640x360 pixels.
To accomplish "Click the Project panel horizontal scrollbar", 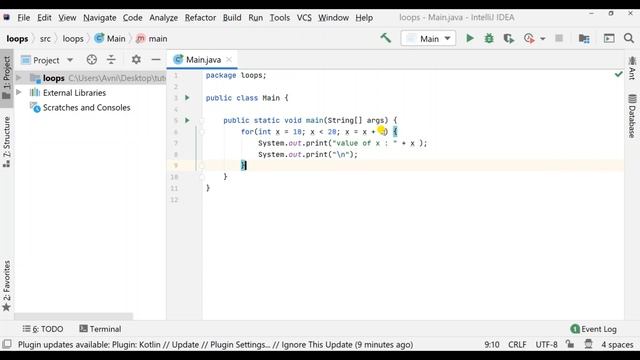I will [x=73, y=316].
